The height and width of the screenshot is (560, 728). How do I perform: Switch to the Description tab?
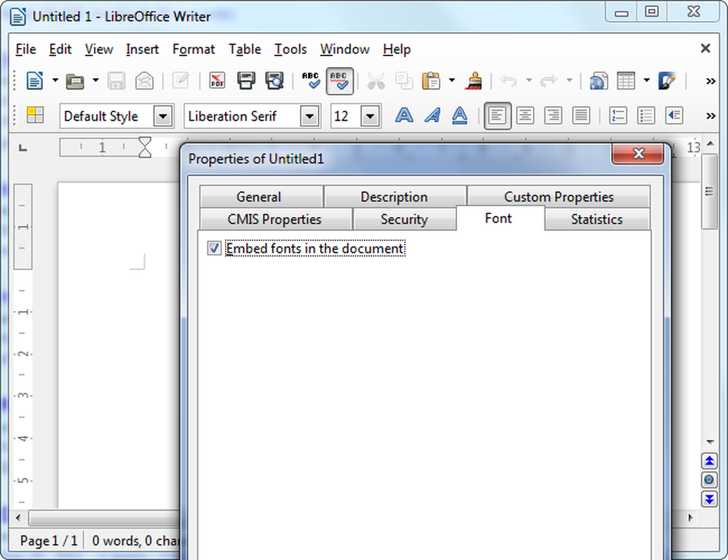click(394, 197)
